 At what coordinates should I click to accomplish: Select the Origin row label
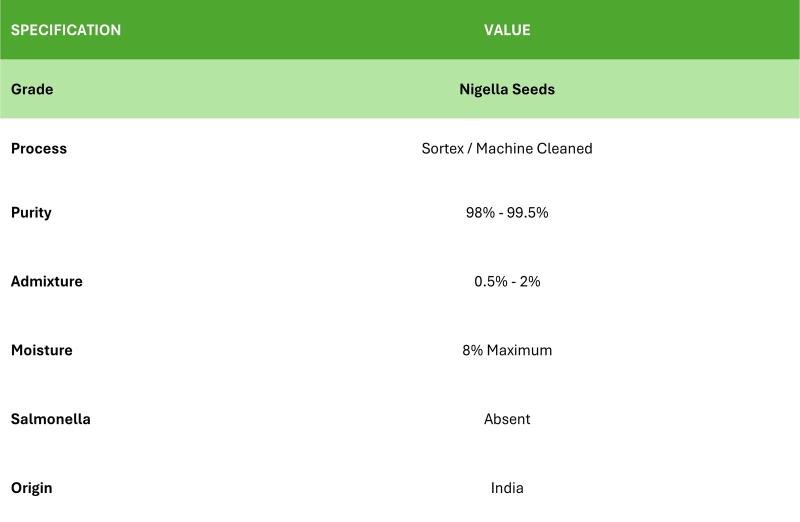click(32, 488)
